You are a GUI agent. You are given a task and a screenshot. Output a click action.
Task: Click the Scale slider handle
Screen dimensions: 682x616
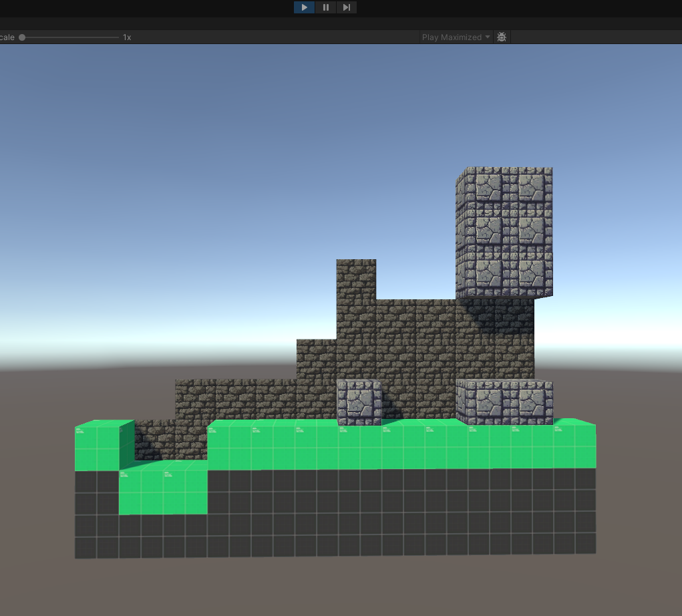point(22,37)
